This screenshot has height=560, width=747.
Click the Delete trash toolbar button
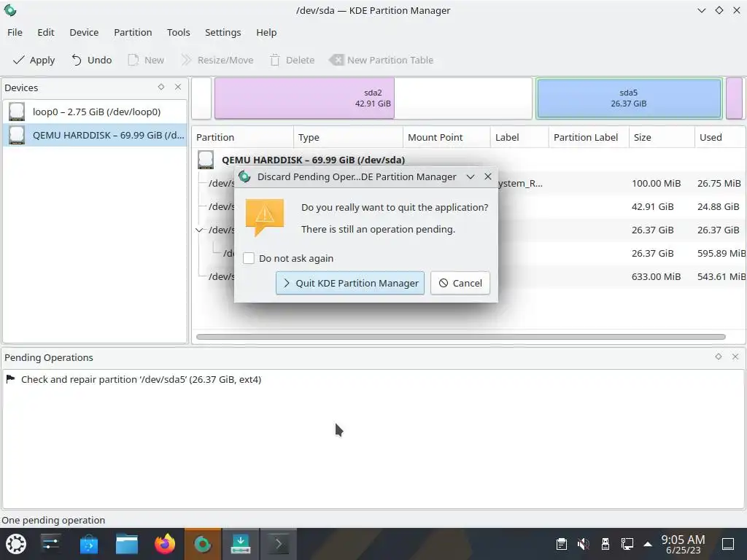click(292, 60)
